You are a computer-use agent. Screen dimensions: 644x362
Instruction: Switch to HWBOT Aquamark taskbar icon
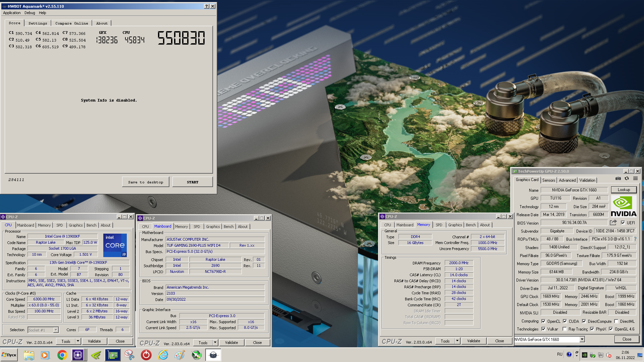[x=213, y=355]
